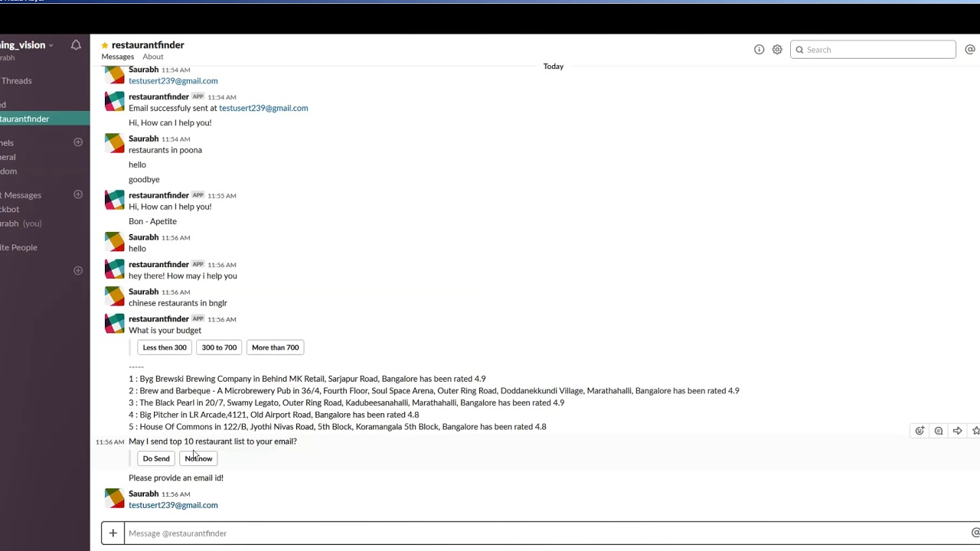Switch to the About tab
980x551 pixels.
[x=153, y=57]
